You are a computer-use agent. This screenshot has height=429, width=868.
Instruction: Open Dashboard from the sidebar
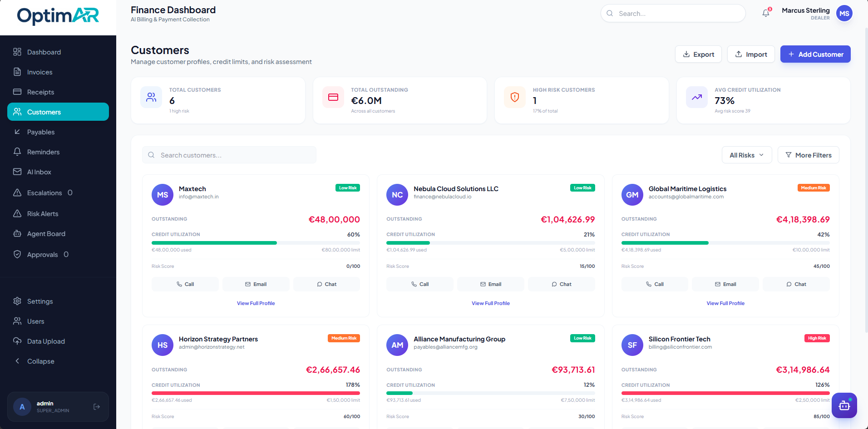tap(58, 52)
